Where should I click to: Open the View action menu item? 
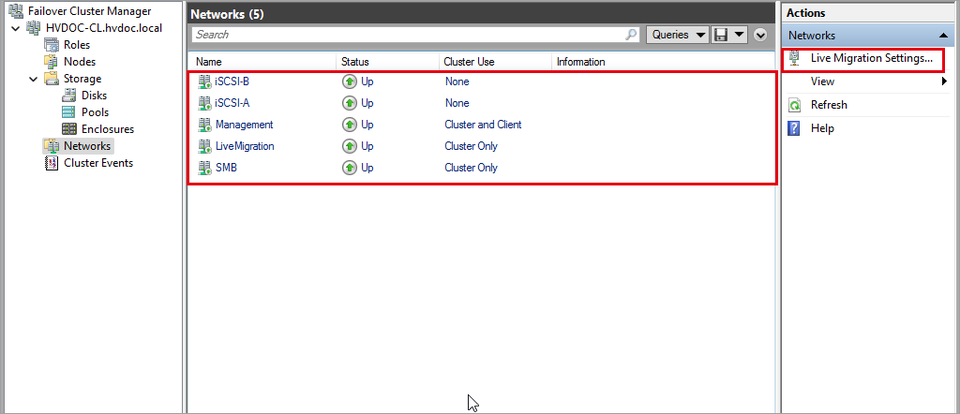pos(822,81)
